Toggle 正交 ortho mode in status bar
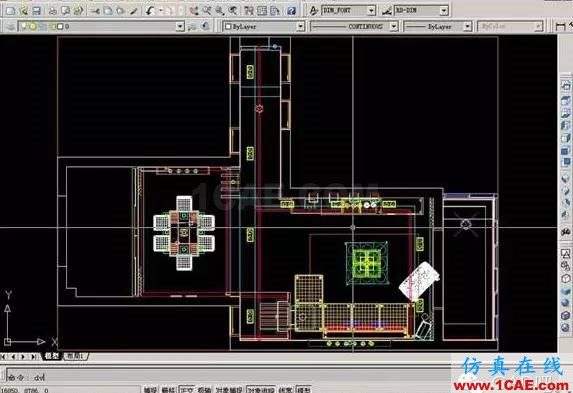 click(186, 390)
